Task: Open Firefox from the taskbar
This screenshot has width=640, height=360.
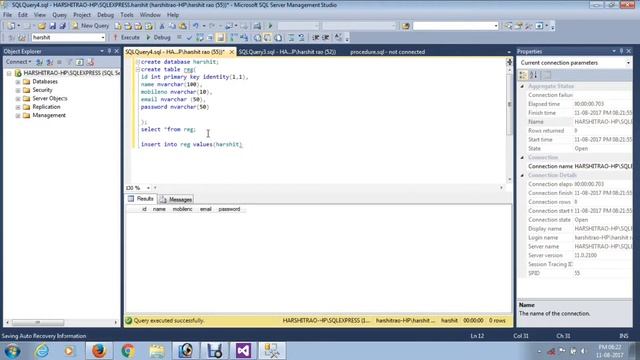Action: [x=99, y=351]
